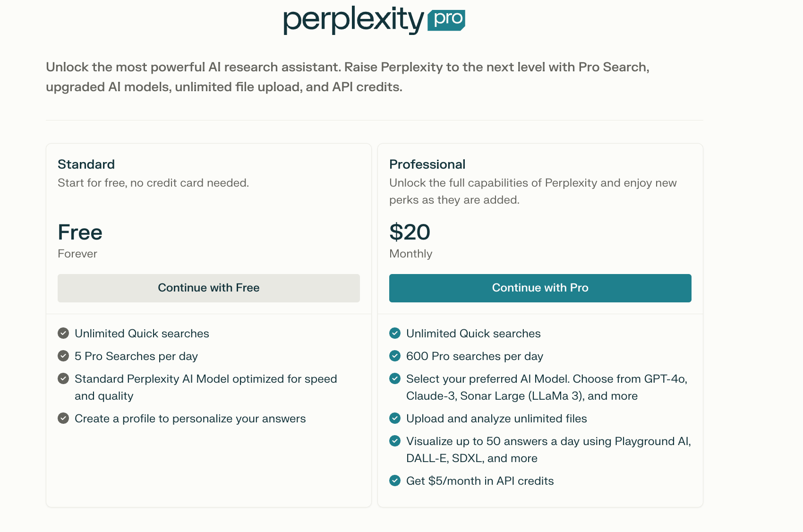Click the checkmark beside '5 Pro Searches per day'
Image resolution: width=803 pixels, height=532 pixels.
(63, 356)
